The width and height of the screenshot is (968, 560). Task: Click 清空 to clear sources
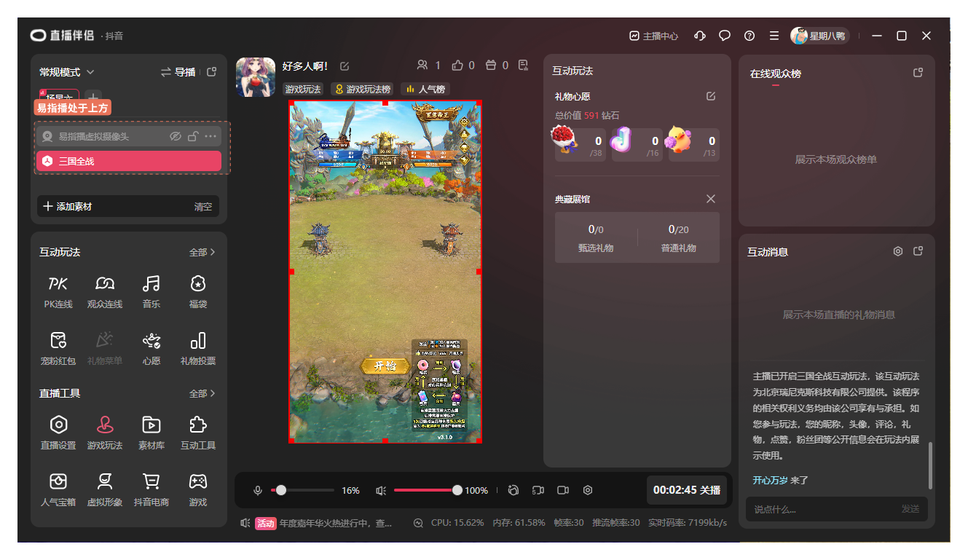click(x=203, y=207)
